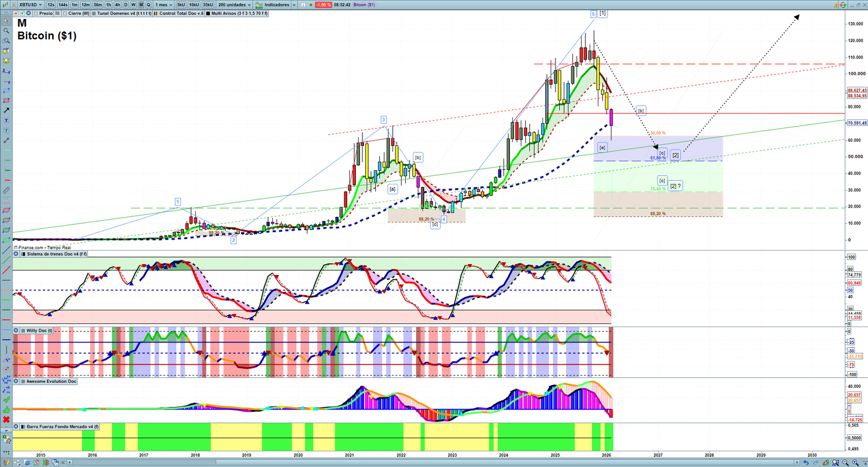Select the square T text tool

[x=6, y=120]
